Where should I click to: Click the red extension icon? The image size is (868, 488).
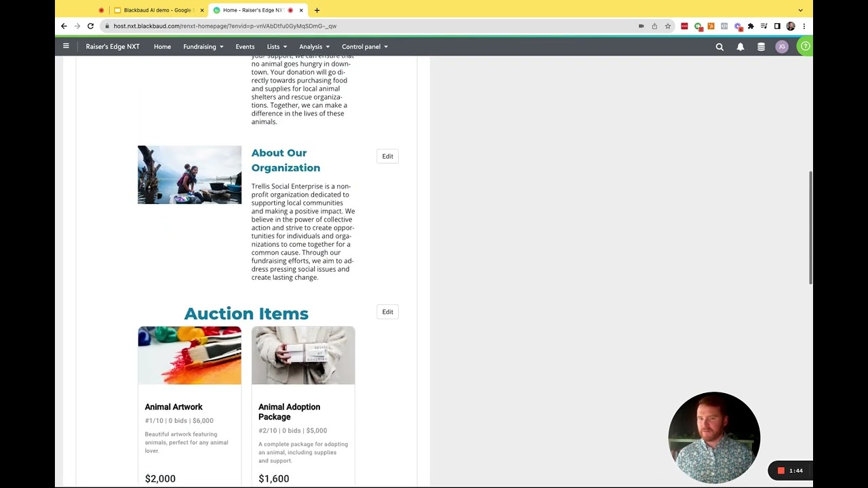684,26
